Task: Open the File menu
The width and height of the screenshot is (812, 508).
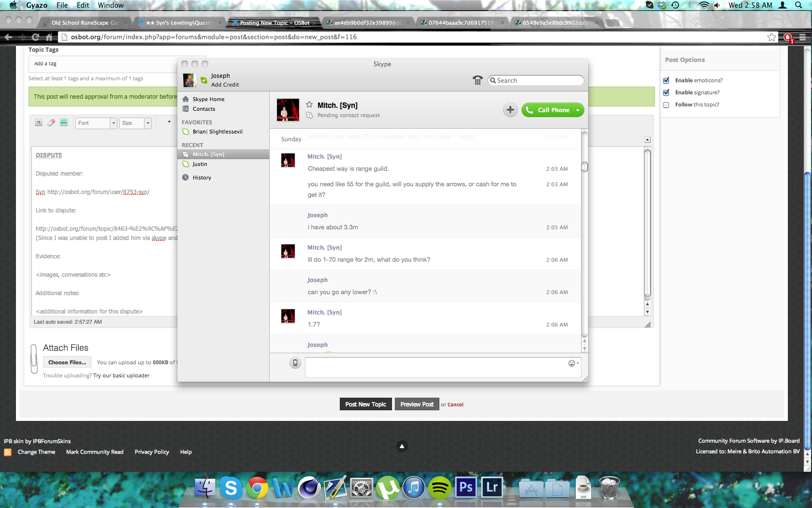Action: tap(62, 5)
